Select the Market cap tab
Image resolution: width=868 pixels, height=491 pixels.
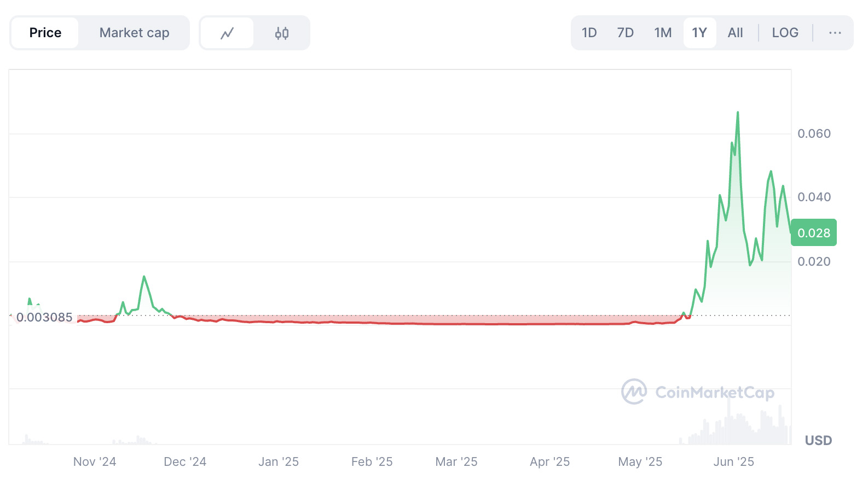click(134, 33)
